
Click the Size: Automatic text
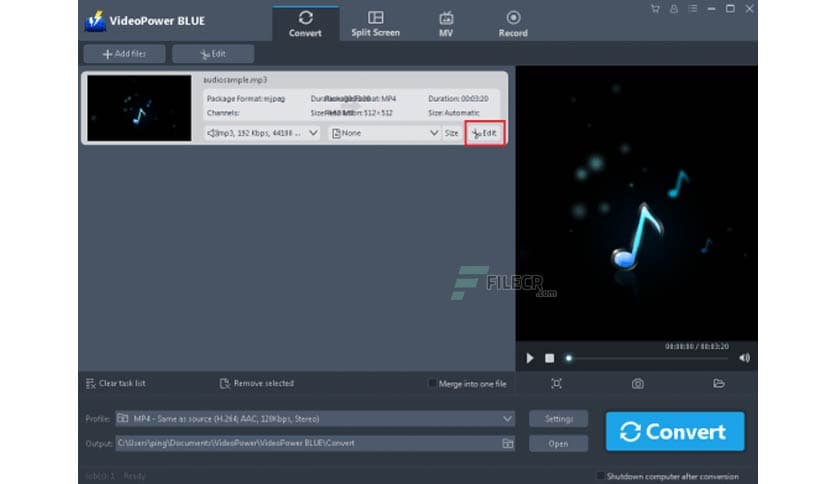[454, 113]
